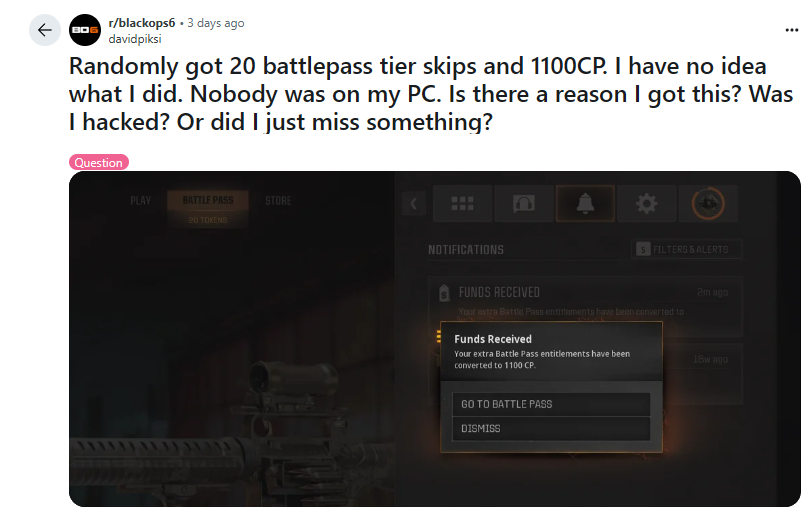Visit the r/blackops6 subreddit link
Screen dimensions: 809x526
[x=142, y=23]
